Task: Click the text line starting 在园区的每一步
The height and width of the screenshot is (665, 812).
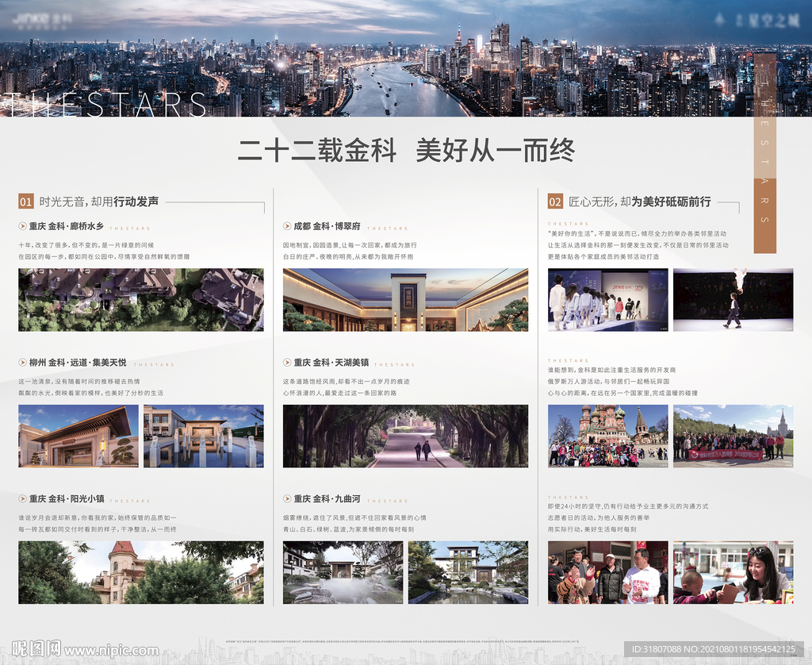Action: click(x=104, y=256)
